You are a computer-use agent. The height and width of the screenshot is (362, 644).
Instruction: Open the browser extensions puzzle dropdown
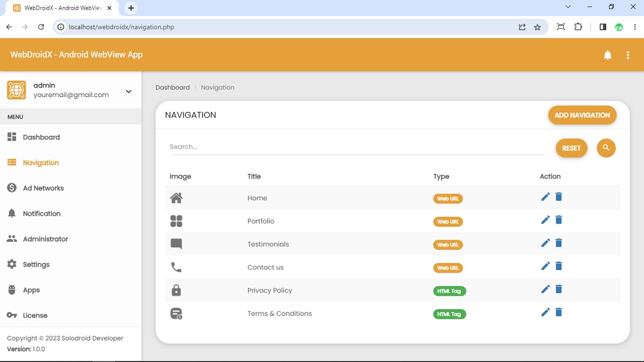[x=578, y=27]
